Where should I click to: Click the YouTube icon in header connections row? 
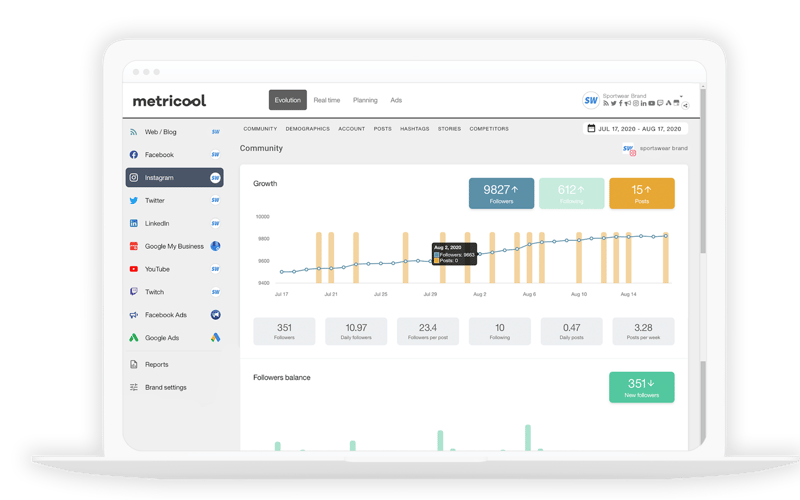pyautogui.click(x=652, y=103)
